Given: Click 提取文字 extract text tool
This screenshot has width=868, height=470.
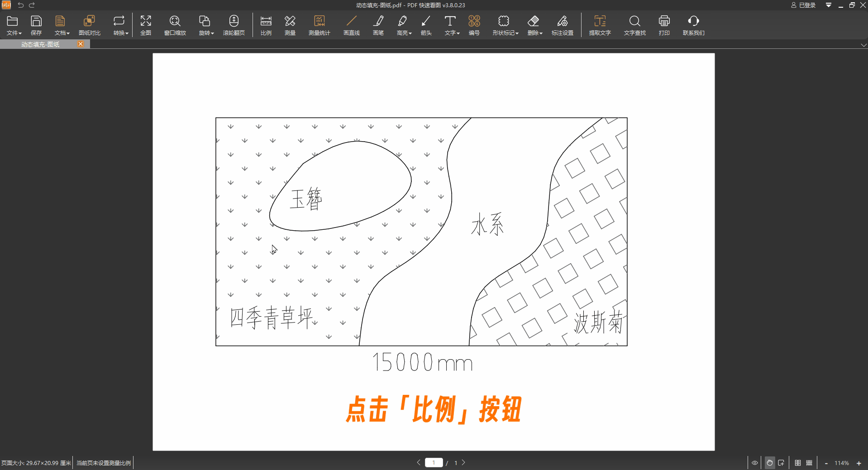Looking at the screenshot, I should click(x=600, y=25).
